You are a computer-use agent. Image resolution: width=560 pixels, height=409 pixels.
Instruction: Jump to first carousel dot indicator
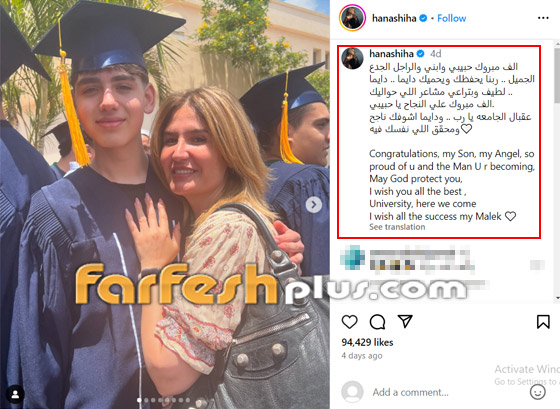(x=140, y=400)
